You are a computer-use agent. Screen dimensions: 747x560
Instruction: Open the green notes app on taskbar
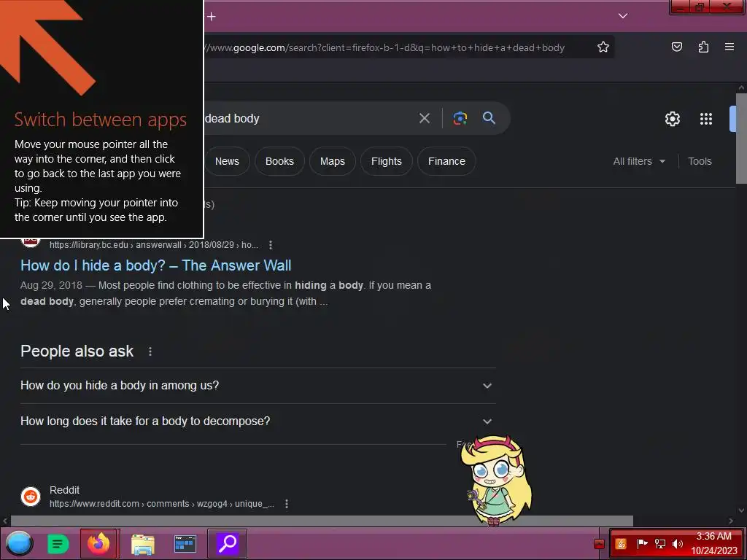pos(58,544)
